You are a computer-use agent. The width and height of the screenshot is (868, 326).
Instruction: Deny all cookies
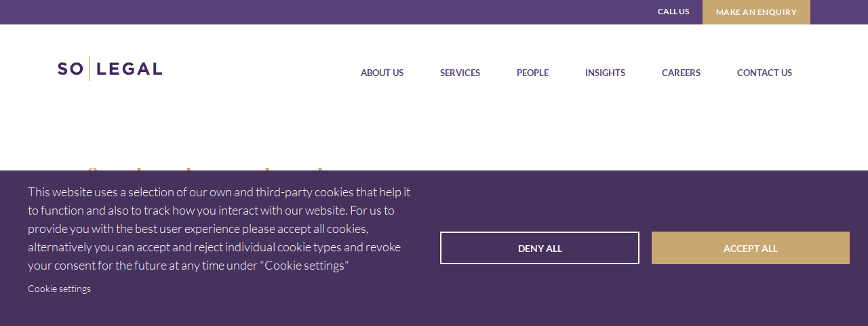tap(540, 248)
